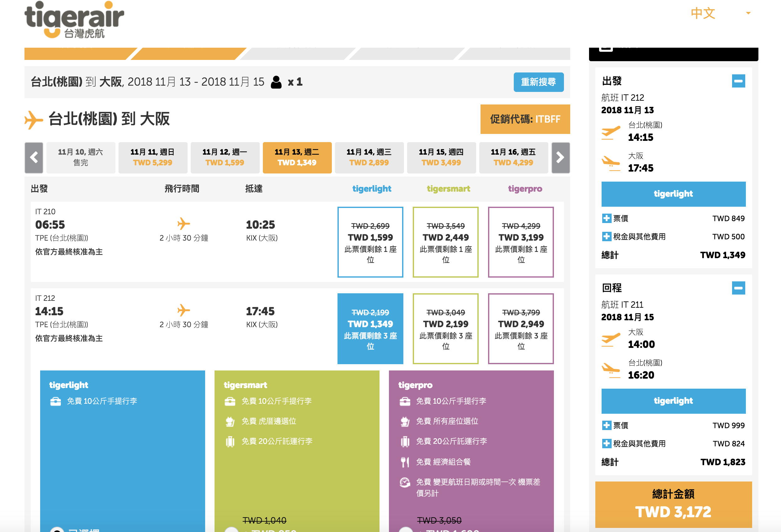The width and height of the screenshot is (781, 532).
Task: Click the checked baggage icon in the tigerpro card
Action: pyautogui.click(x=405, y=442)
